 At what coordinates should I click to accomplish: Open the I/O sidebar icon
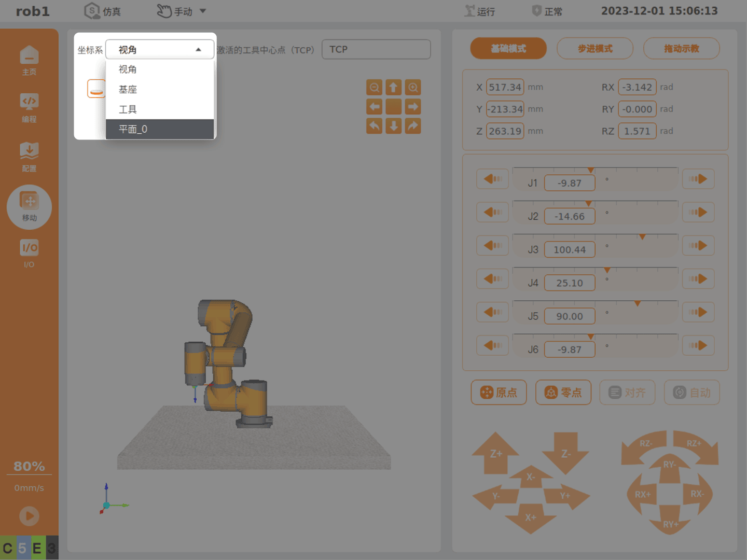(29, 254)
